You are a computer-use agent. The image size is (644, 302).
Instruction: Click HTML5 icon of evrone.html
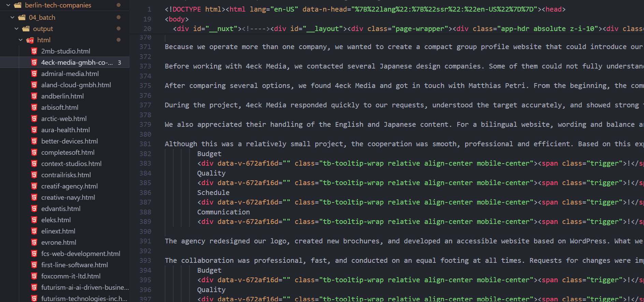pos(34,242)
